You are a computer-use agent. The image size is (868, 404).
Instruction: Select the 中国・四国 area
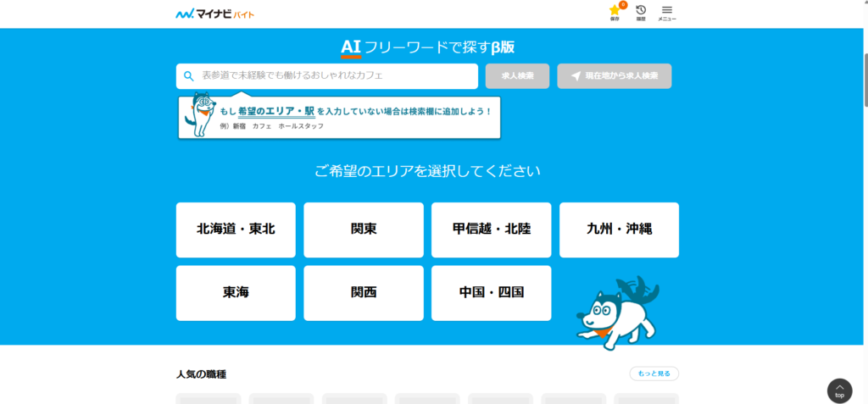coord(491,293)
